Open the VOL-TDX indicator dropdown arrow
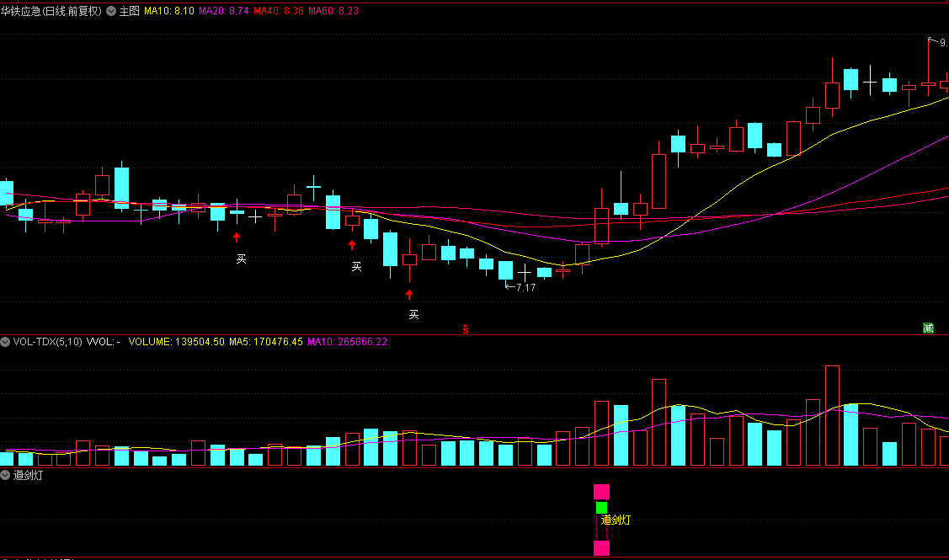949x560 pixels. pyautogui.click(x=5, y=342)
